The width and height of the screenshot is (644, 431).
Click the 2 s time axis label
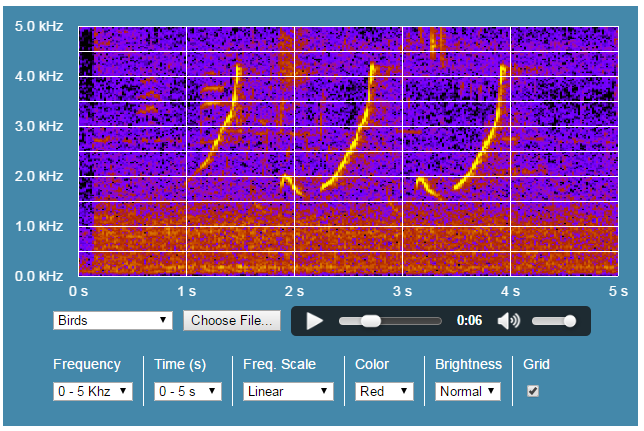294,291
